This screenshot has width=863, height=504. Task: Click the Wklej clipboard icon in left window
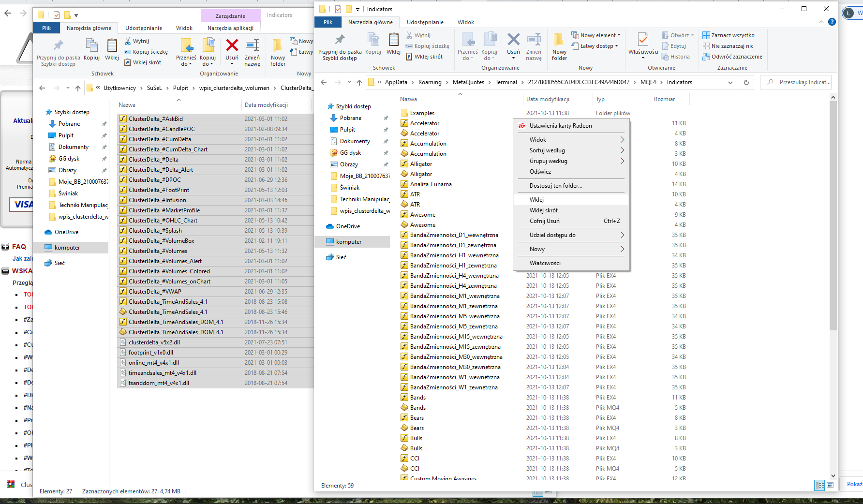pyautogui.click(x=112, y=46)
